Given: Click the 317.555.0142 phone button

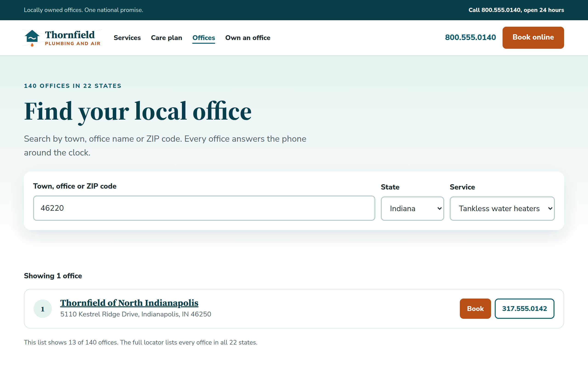Looking at the screenshot, I should 524,309.
